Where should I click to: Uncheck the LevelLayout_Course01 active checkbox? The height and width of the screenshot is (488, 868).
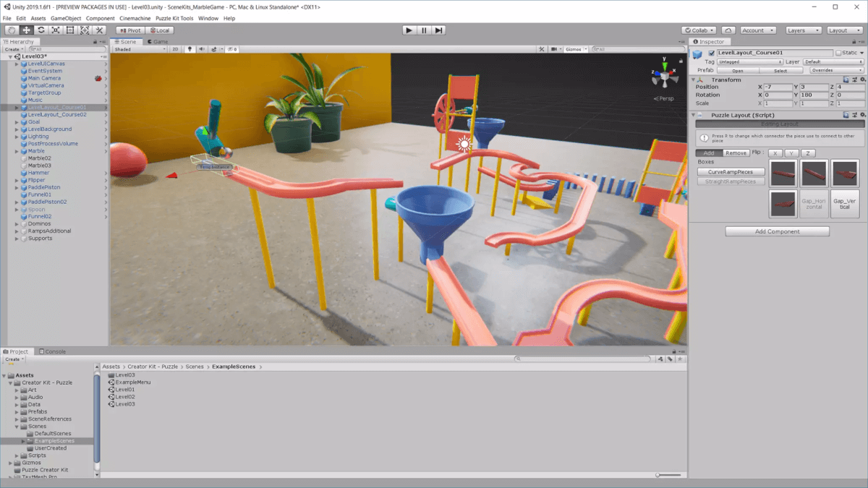point(712,53)
